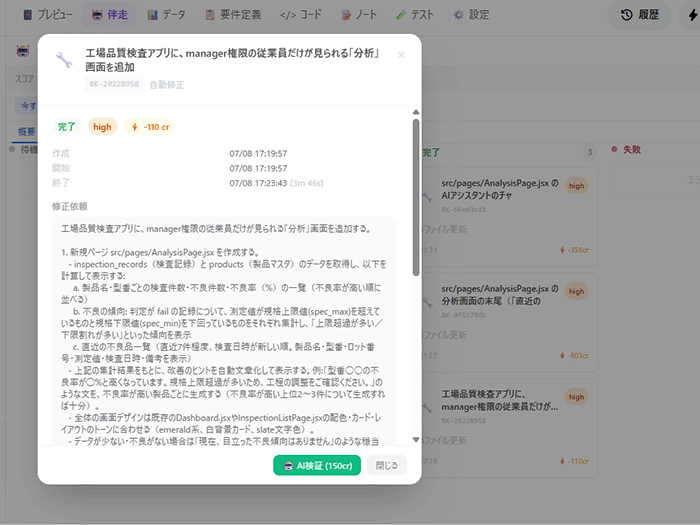Click high badge on 分析画面の末尾 card

[x=576, y=291]
